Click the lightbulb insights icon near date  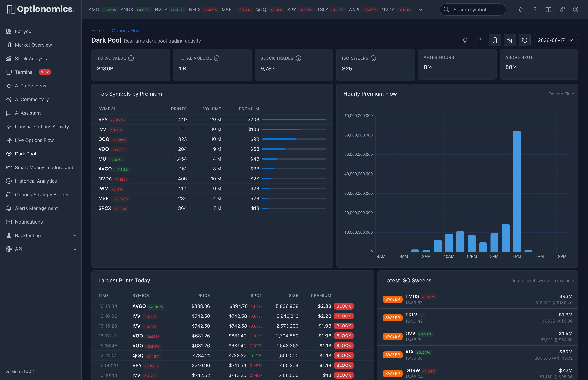point(465,40)
